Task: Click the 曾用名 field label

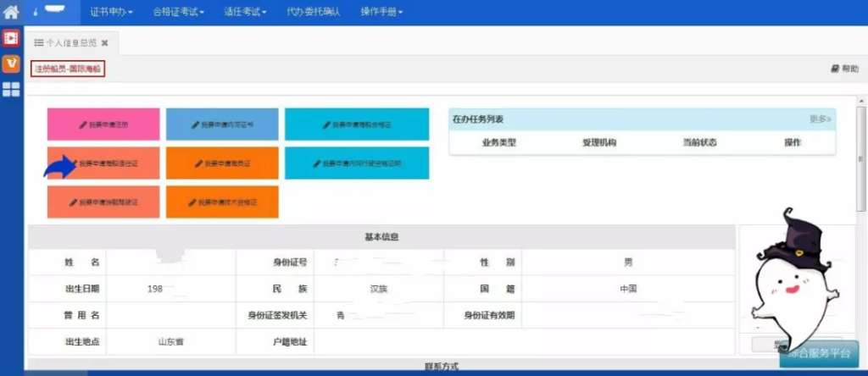Action: pos(82,315)
